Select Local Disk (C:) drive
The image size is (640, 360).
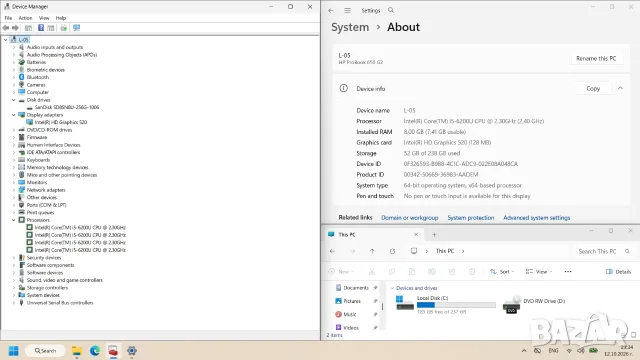(x=446, y=304)
